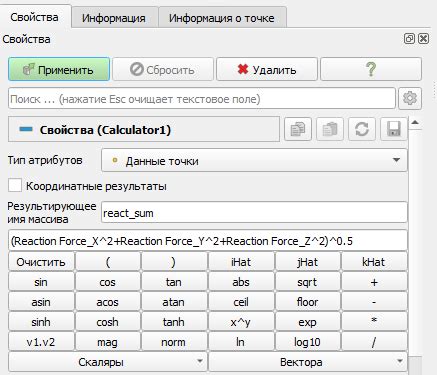Insert the v1.v2 dot product
Screen dimensions: 437x375
(41, 342)
